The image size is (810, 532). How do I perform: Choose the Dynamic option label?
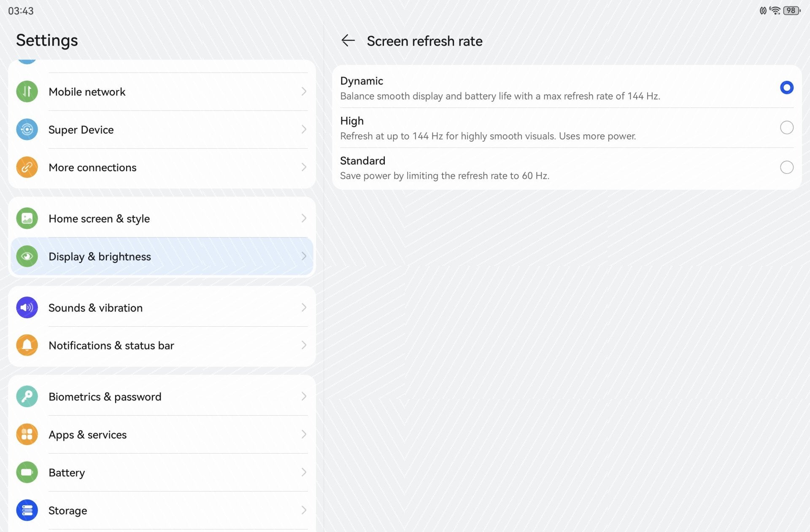pyautogui.click(x=362, y=81)
